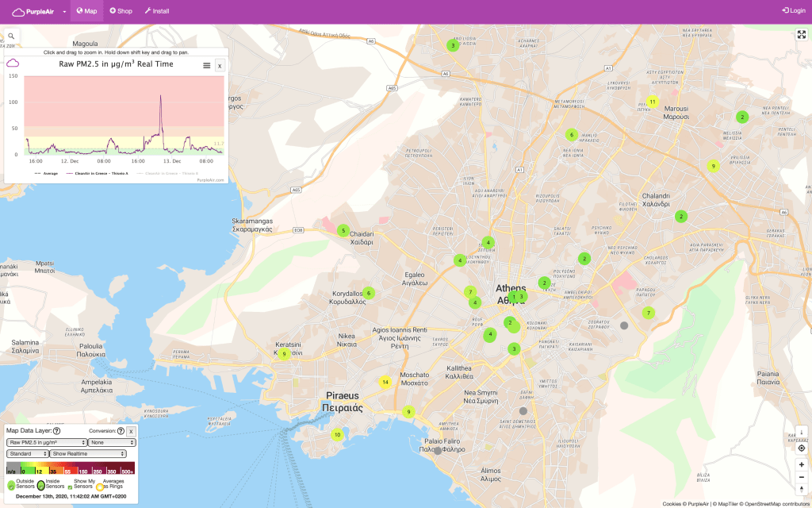Expand the Raw PM2.5 data layer dropdown
The image size is (812, 508).
[46, 442]
